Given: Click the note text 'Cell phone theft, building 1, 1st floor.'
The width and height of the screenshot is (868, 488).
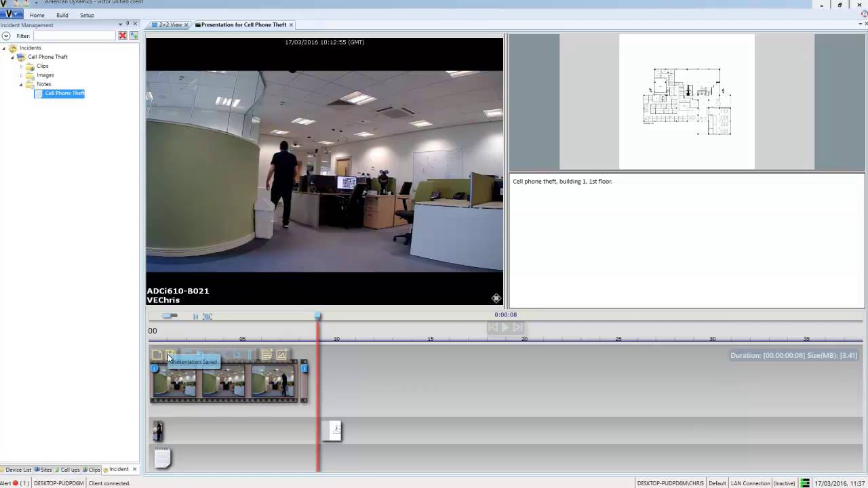Looking at the screenshot, I should coord(562,182).
